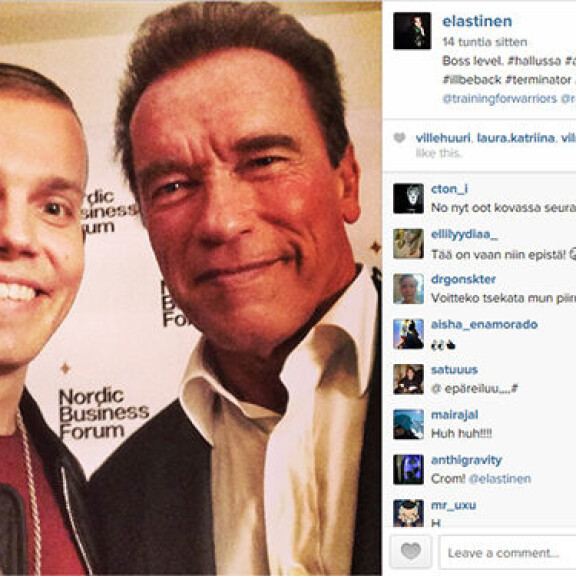Click the heart like button near comment box
The width and height of the screenshot is (576, 576).
coord(410,551)
